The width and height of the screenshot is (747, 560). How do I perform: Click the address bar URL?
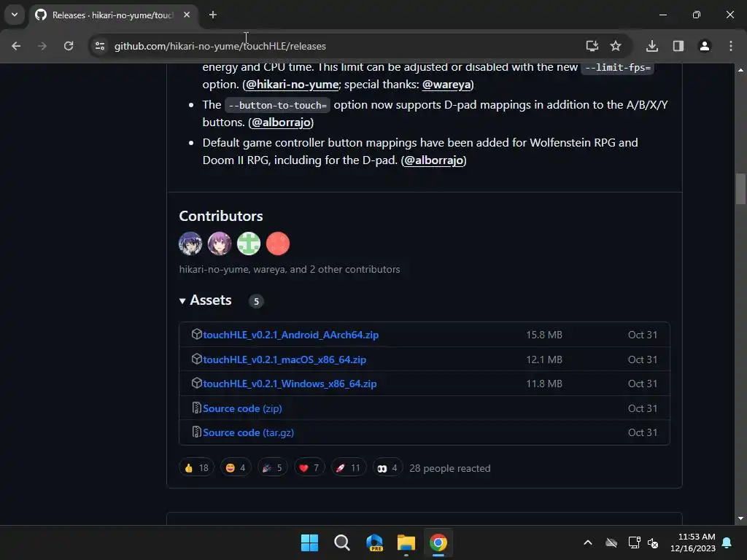[220, 46]
